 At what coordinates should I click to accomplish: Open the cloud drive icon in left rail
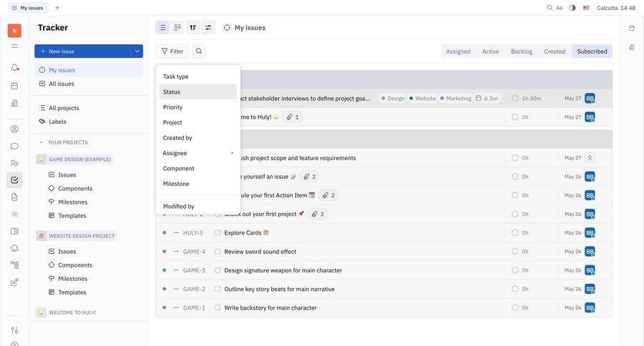[14, 248]
